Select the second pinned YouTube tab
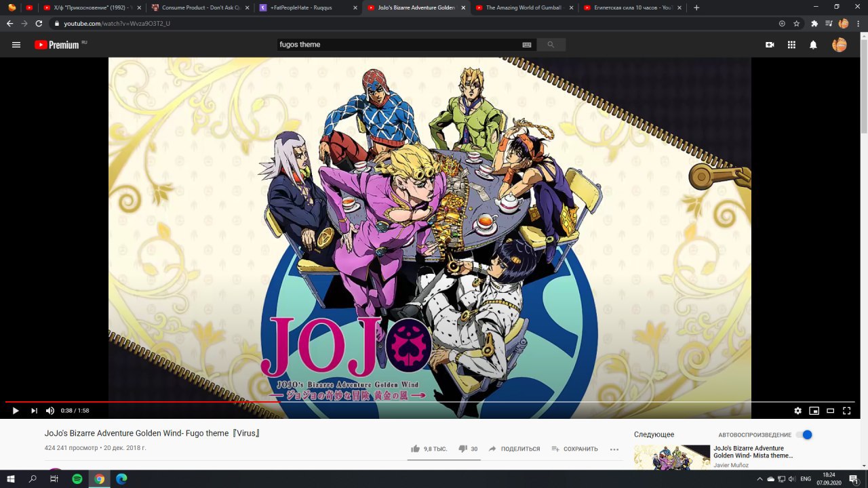Screen dimensions: 868x488 click(x=29, y=7)
